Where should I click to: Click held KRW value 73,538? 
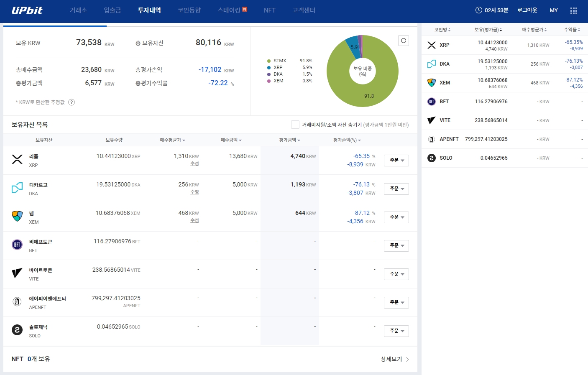[89, 43]
